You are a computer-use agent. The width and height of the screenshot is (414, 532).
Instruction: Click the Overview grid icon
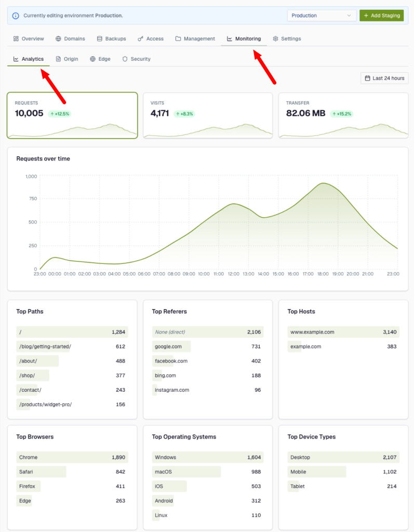[16, 38]
